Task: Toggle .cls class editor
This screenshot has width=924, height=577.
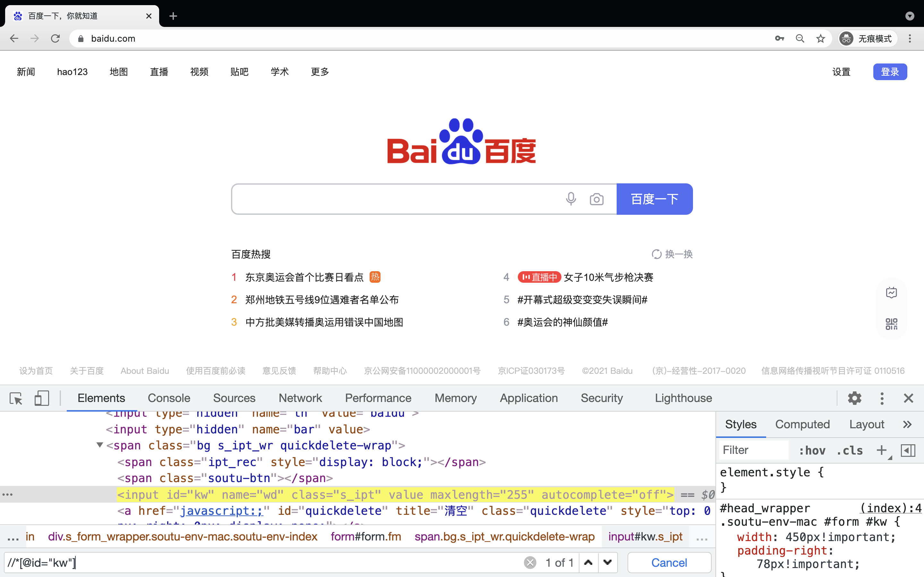Action: pyautogui.click(x=849, y=451)
